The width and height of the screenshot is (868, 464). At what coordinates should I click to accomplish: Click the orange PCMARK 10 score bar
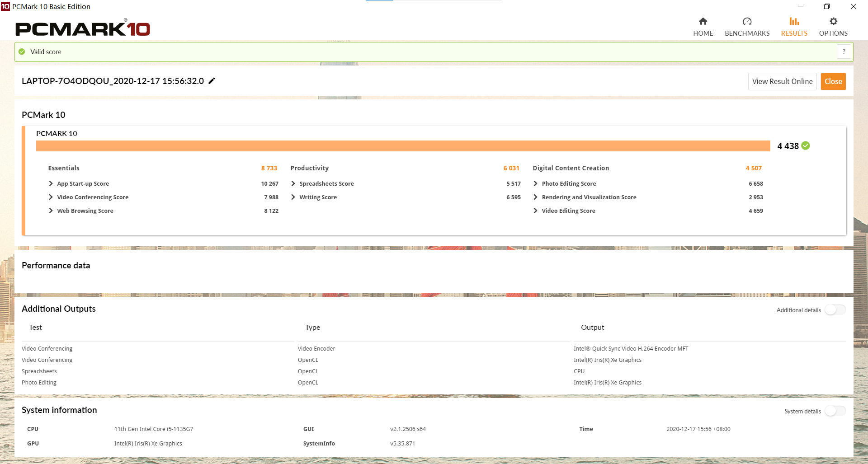coord(403,145)
